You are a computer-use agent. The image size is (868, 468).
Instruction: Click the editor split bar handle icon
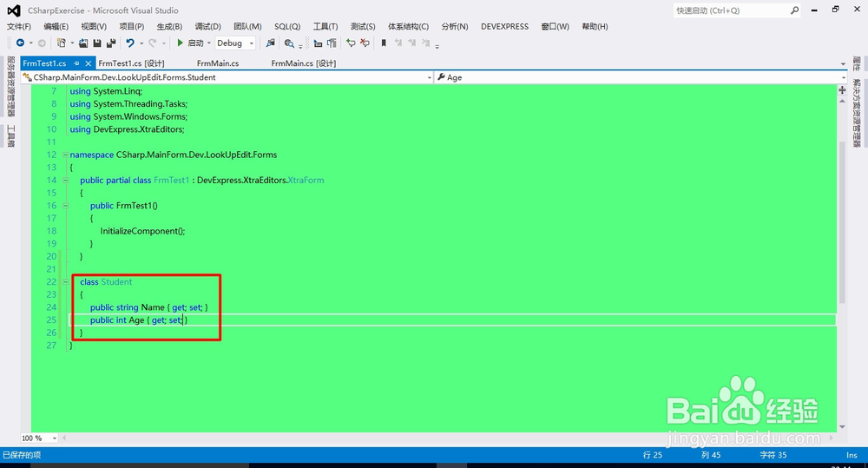coord(842,89)
